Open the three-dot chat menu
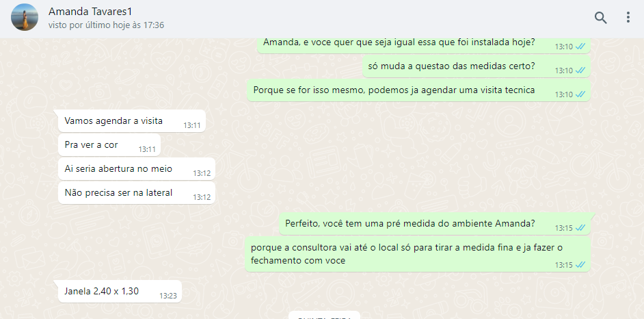This screenshot has height=319, width=644. (628, 17)
